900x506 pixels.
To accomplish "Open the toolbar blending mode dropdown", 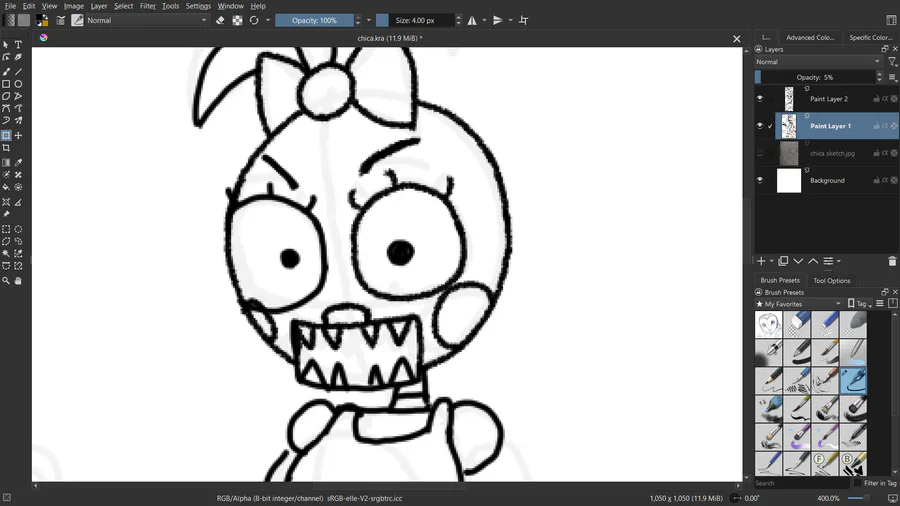I will click(x=147, y=20).
